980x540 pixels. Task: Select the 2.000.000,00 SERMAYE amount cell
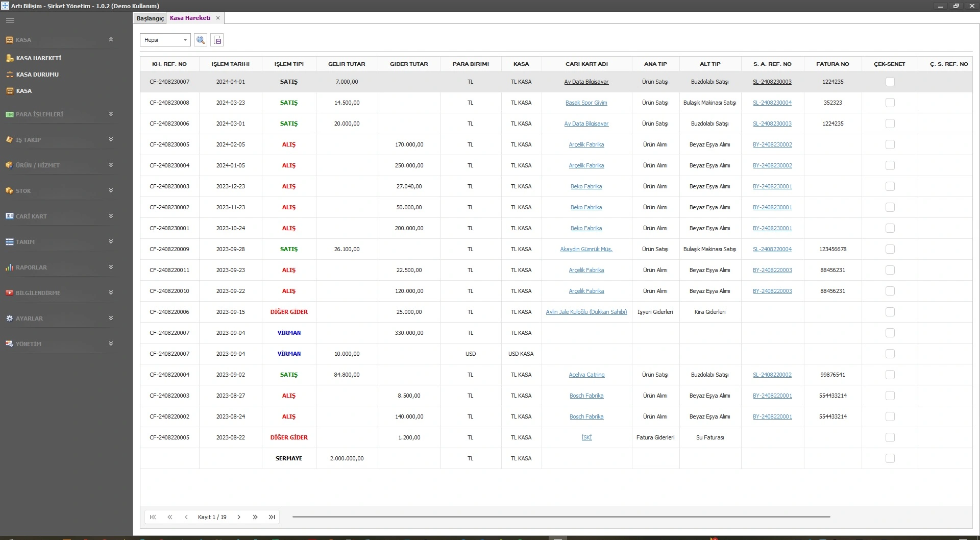pos(347,458)
